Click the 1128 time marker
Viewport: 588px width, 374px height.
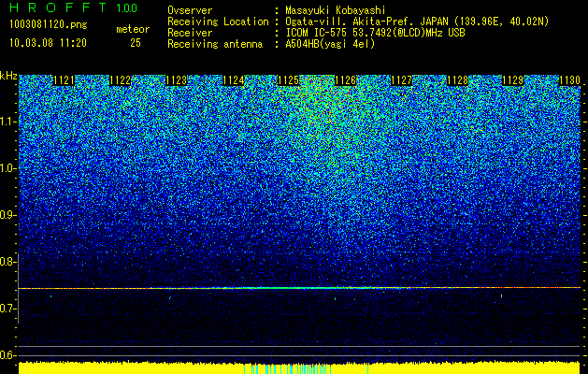point(457,80)
